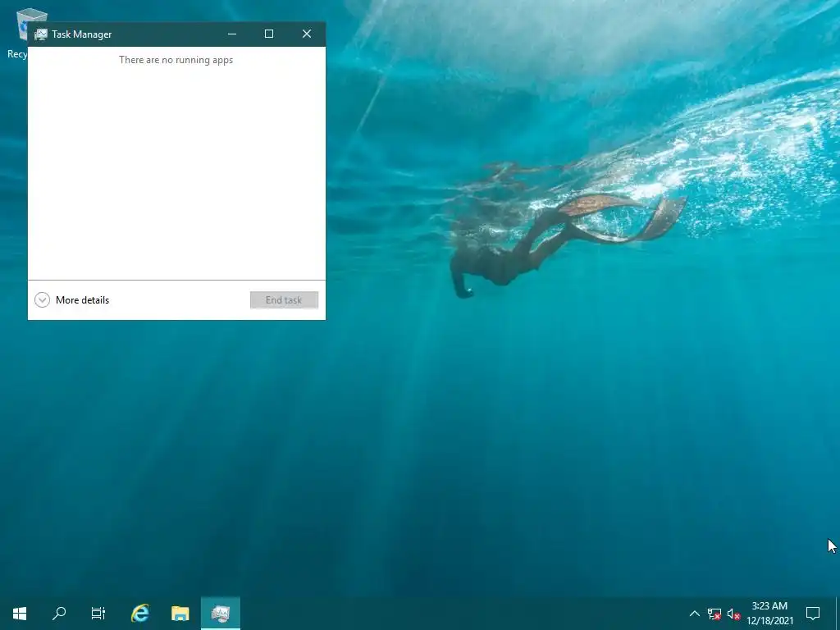Image resolution: width=840 pixels, height=630 pixels.
Task: Open File Explorer from taskbar
Action: pos(180,614)
